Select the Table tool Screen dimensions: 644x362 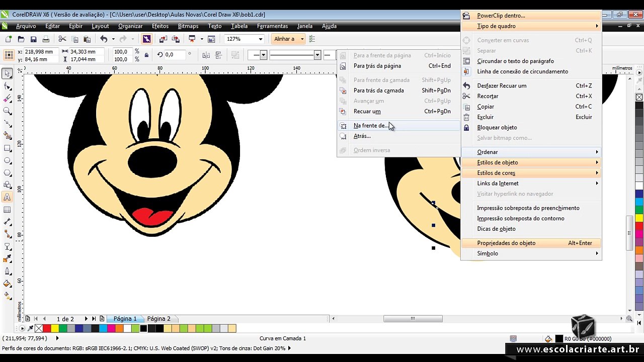click(7, 210)
